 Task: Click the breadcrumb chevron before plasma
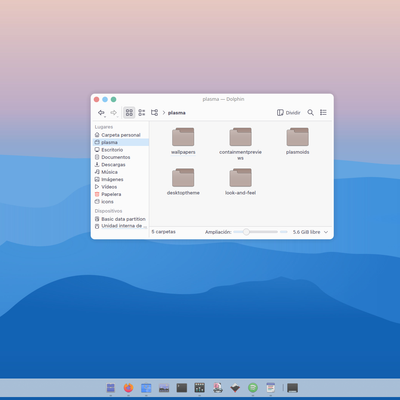(x=164, y=113)
